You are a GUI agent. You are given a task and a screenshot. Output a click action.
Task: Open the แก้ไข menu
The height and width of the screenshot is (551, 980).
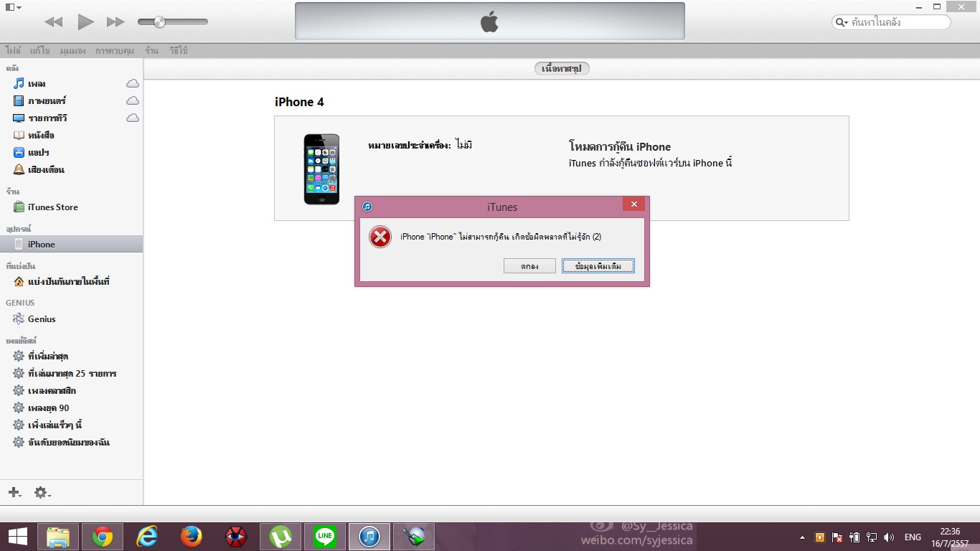[x=39, y=51]
